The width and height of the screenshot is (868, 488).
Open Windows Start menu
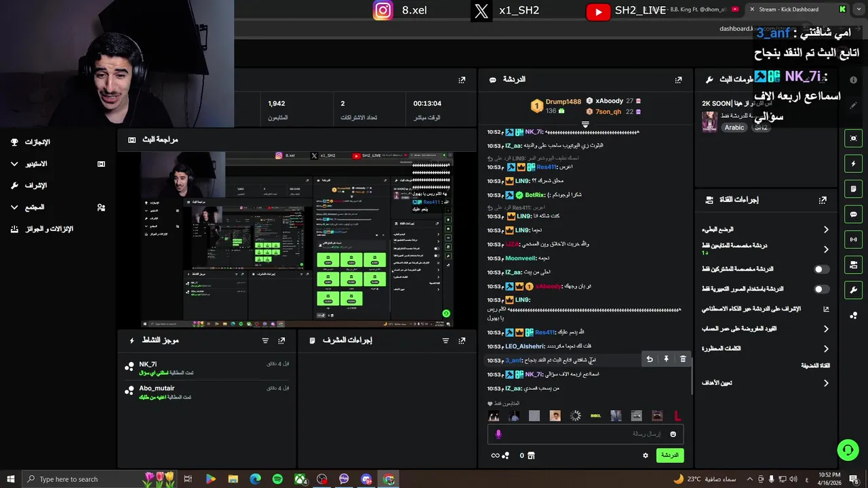coord(10,479)
